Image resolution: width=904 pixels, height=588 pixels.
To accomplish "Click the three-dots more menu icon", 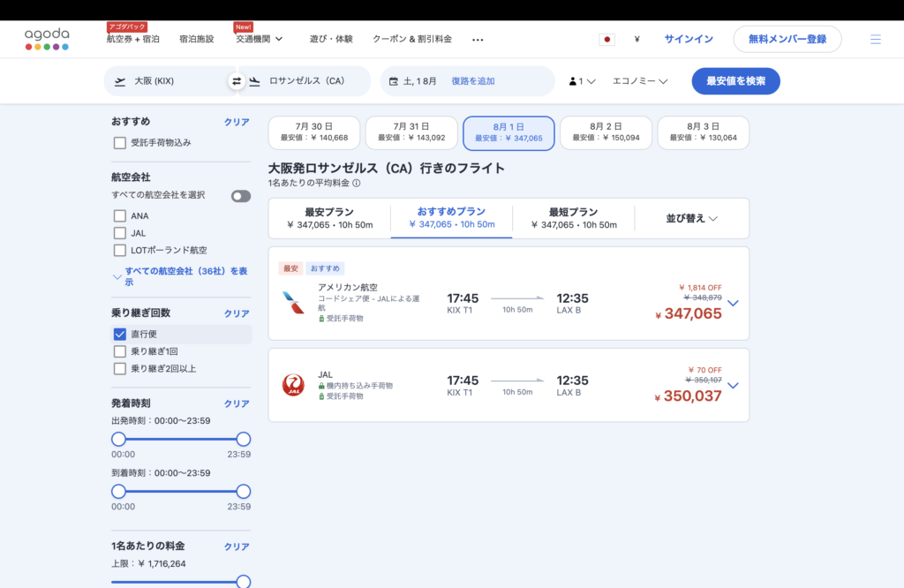I will pyautogui.click(x=478, y=40).
